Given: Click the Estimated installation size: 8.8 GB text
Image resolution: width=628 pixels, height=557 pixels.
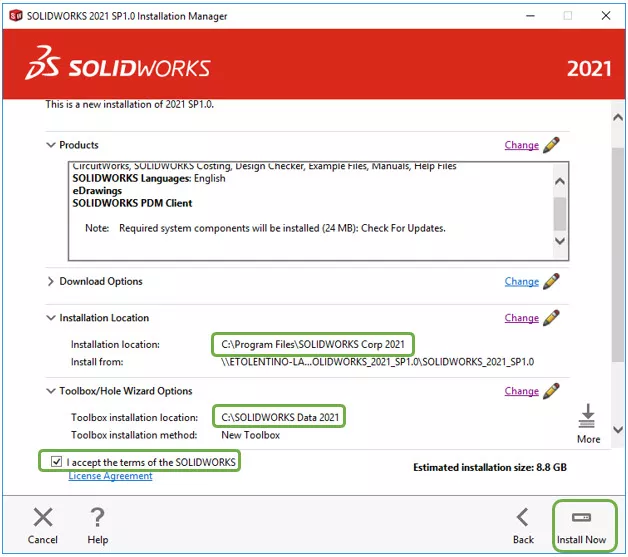Looking at the screenshot, I should [490, 467].
